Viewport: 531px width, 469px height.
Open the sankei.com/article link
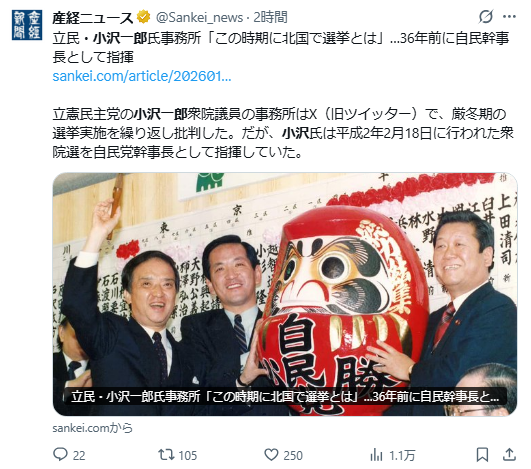(x=142, y=76)
